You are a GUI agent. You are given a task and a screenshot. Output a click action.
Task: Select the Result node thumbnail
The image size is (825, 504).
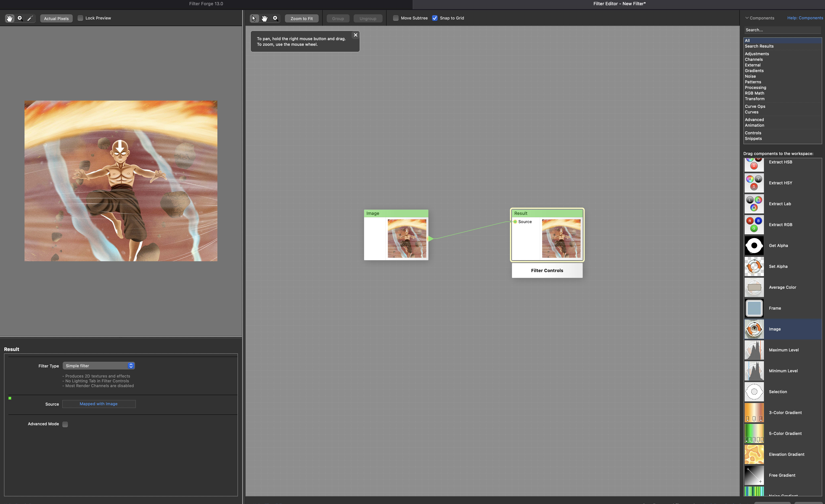click(x=561, y=239)
